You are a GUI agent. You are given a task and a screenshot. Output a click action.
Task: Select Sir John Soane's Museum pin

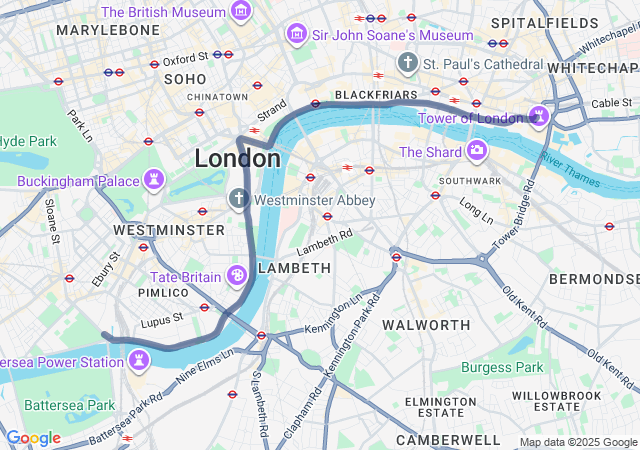coord(297,35)
